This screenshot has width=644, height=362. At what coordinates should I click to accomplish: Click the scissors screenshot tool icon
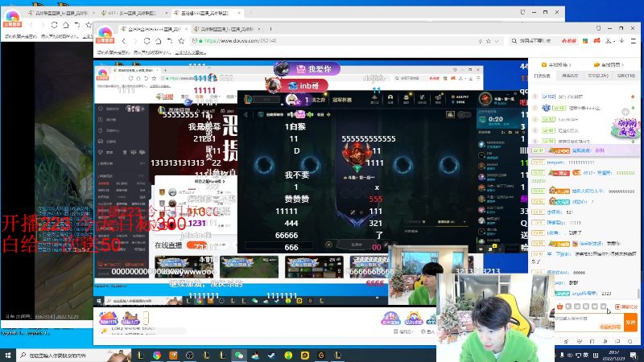coord(609,41)
